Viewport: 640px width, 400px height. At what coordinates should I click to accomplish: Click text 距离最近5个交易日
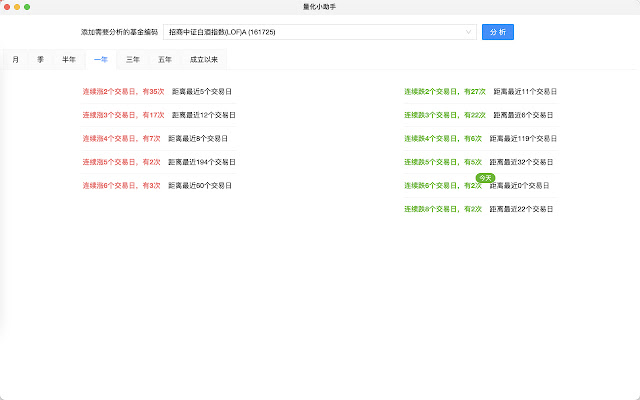(202, 91)
